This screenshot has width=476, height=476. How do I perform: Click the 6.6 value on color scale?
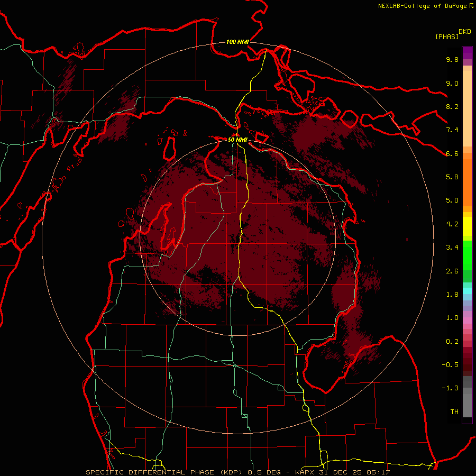point(452,153)
